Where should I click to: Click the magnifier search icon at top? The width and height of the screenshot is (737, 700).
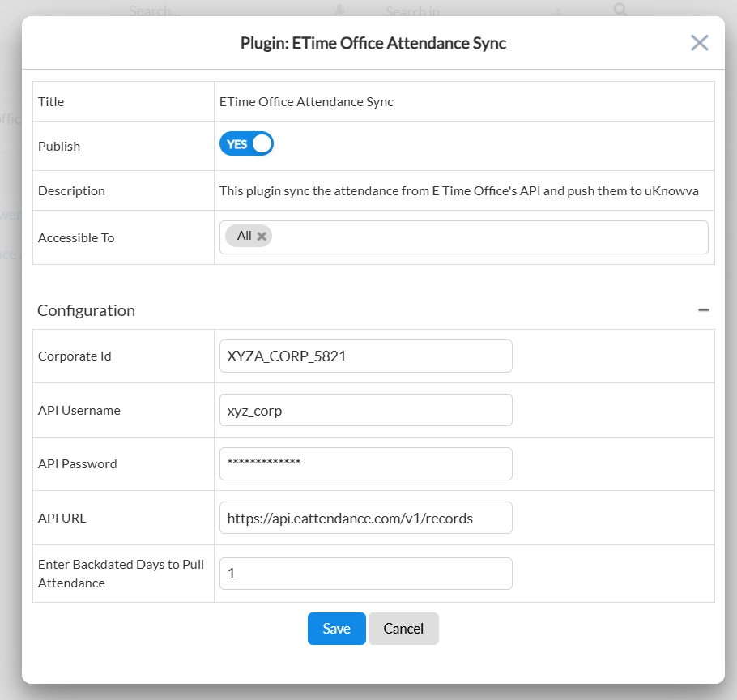pos(620,10)
